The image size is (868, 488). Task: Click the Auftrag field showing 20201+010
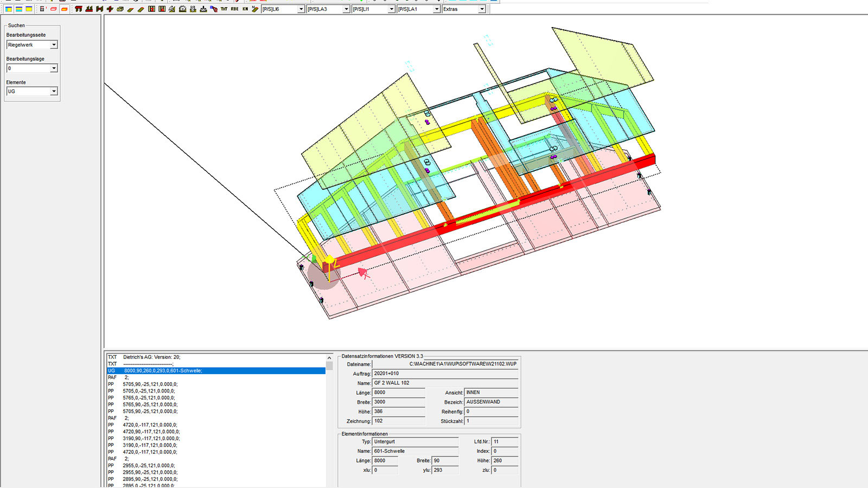coord(445,374)
